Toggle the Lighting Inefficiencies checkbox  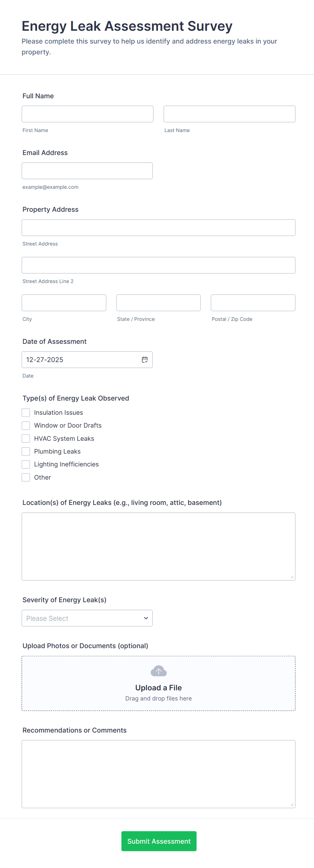coord(26,464)
